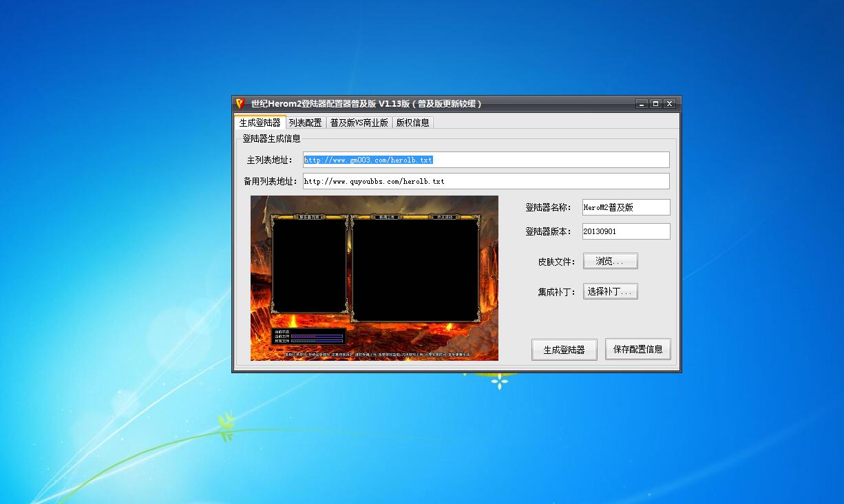The height and width of the screenshot is (504, 844).
Task: Select the 普及版VS商业版 tab
Action: tap(359, 123)
